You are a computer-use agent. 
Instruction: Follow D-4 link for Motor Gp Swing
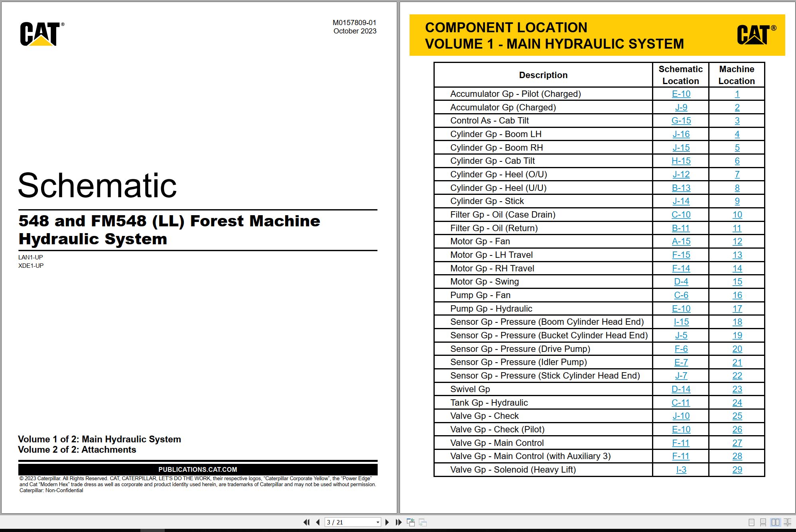coord(681,282)
